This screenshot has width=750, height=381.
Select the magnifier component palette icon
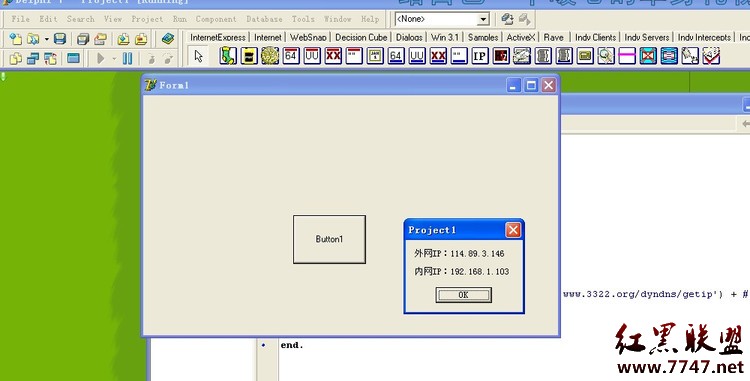click(606, 56)
